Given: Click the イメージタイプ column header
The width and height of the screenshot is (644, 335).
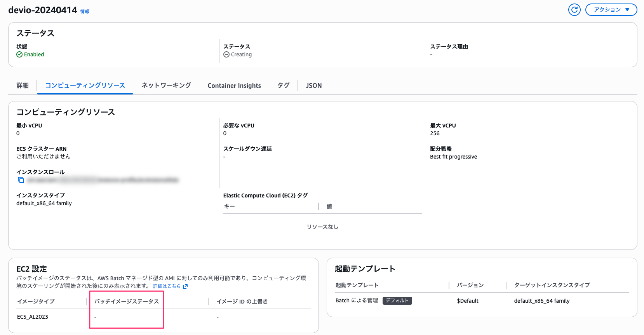Looking at the screenshot, I should pos(36,301).
